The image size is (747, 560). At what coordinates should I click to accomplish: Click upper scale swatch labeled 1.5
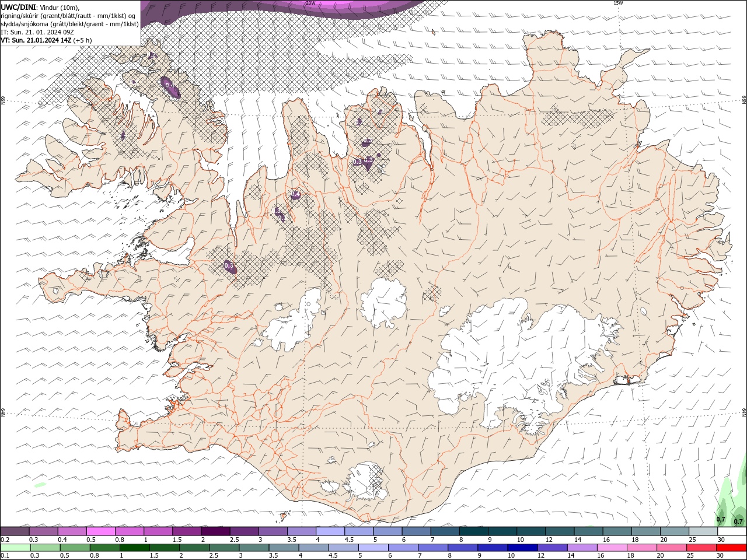pyautogui.click(x=187, y=531)
